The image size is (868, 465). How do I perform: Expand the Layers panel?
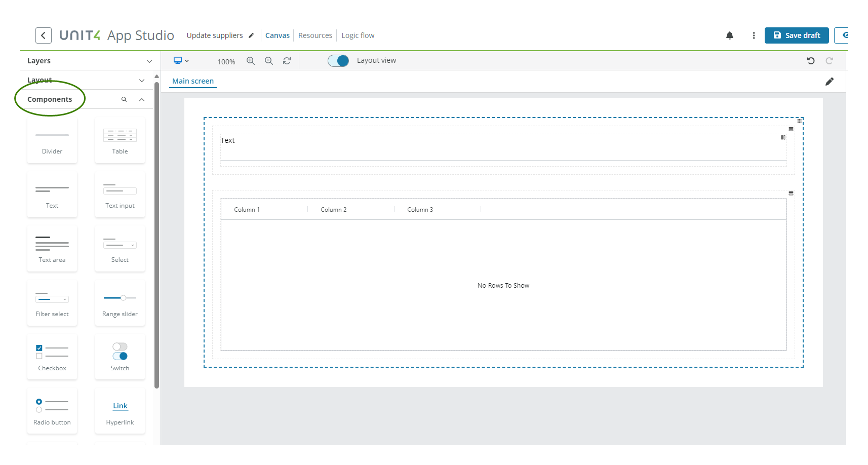149,60
